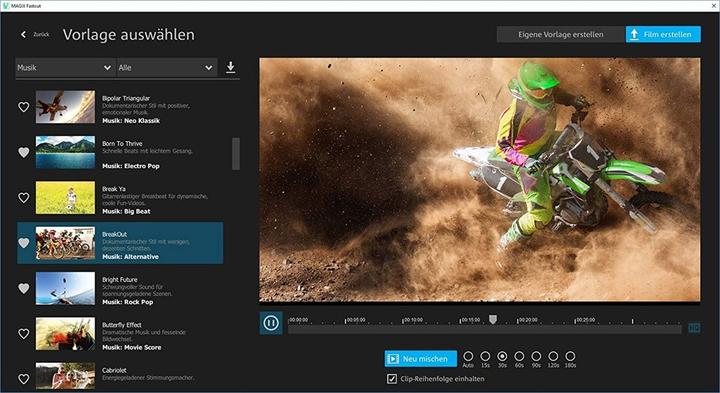Select Break Ya template thumbnail
This screenshot has width=720, height=393.
(65, 197)
